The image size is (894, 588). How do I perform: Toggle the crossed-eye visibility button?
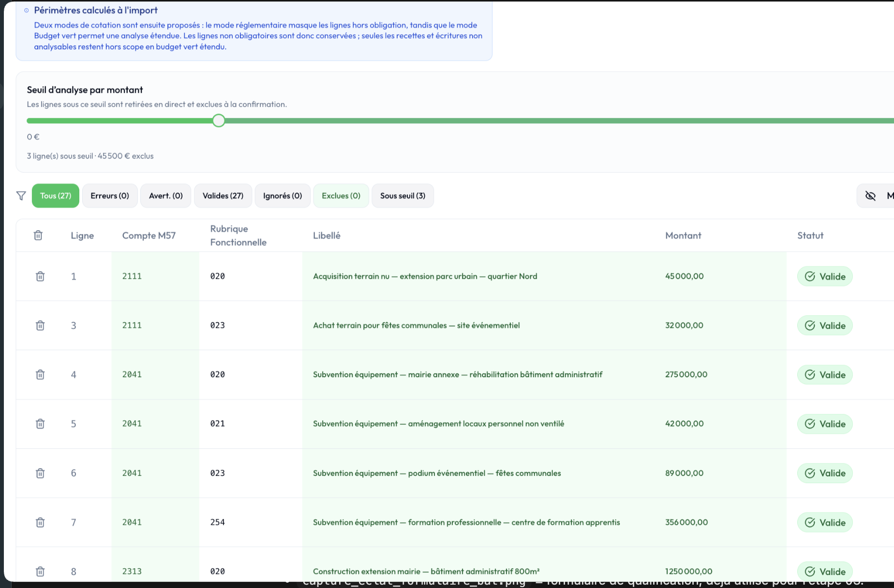[x=870, y=196]
